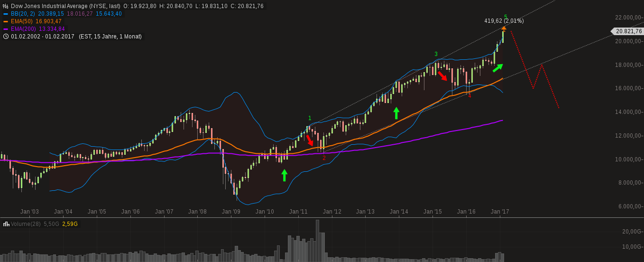
Task: Click the gray volume value 5,50G
Action: 52,224
